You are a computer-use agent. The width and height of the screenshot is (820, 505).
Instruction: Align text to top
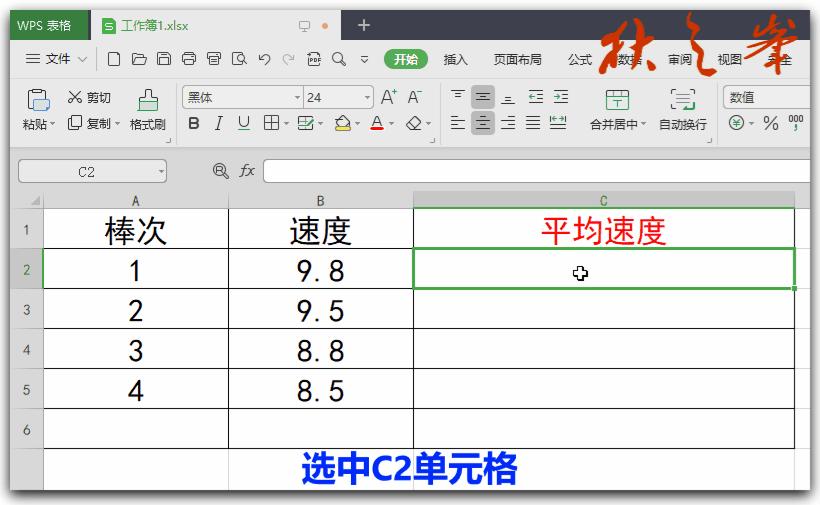pyautogui.click(x=458, y=97)
